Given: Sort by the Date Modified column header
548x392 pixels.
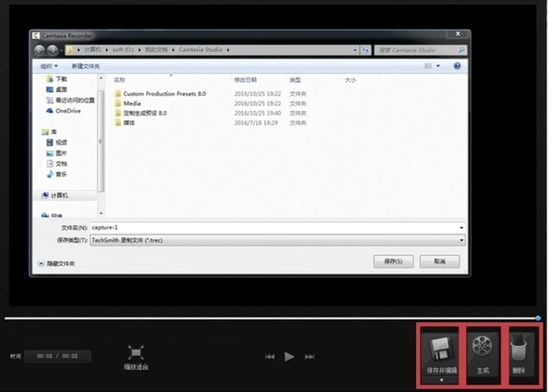Looking at the screenshot, I should click(x=246, y=80).
